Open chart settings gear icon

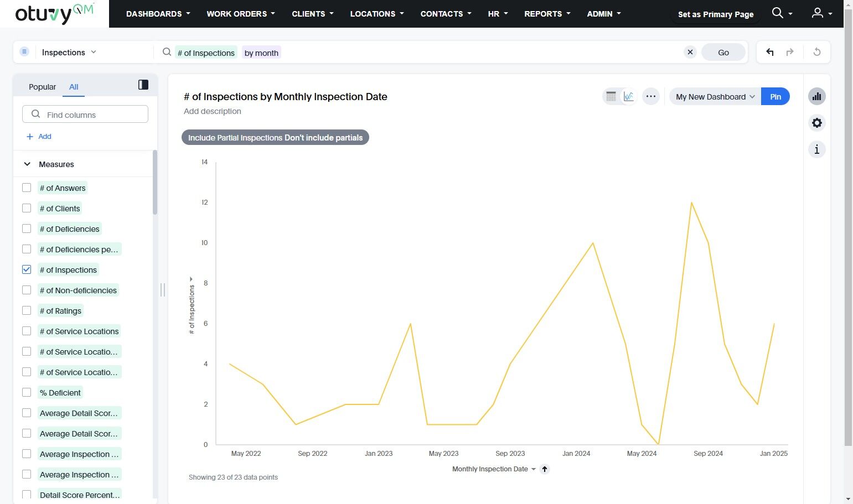tap(816, 123)
